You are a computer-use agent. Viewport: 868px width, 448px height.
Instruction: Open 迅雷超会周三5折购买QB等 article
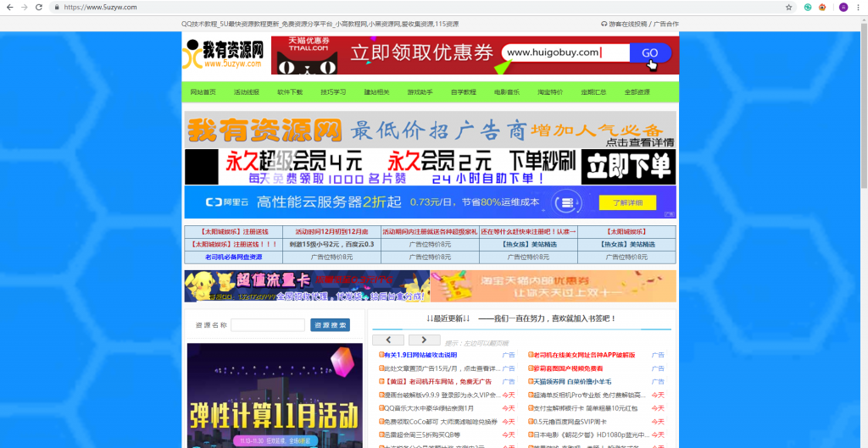click(422, 435)
